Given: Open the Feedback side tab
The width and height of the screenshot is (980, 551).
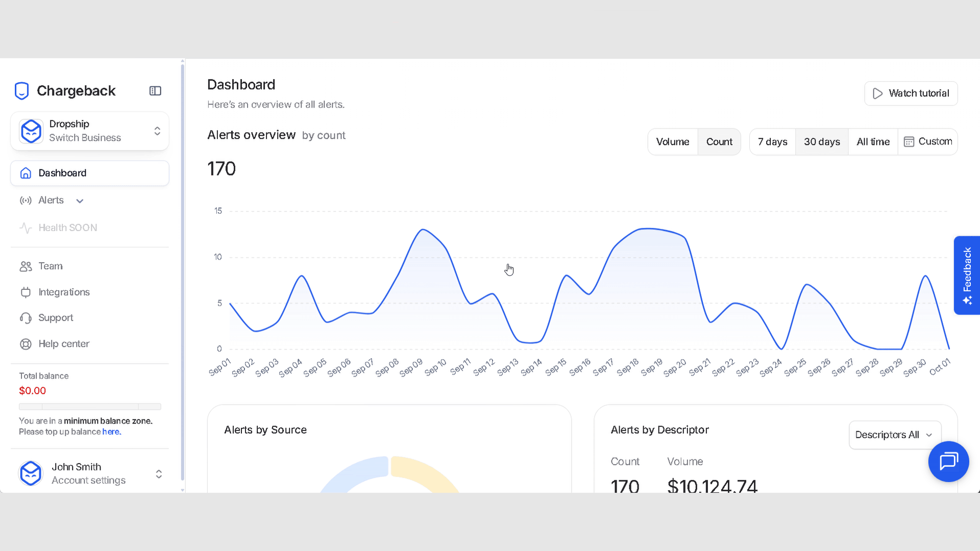Looking at the screenshot, I should pyautogui.click(x=967, y=275).
